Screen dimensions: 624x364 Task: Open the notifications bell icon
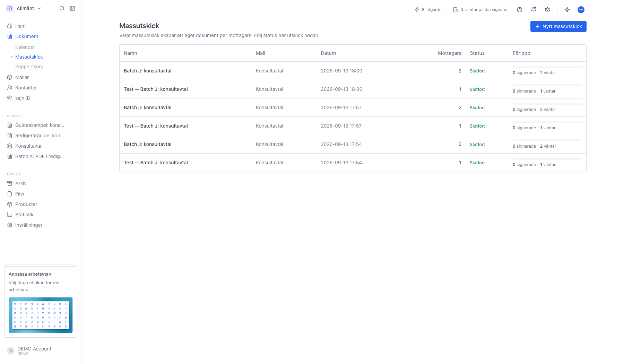534,10
